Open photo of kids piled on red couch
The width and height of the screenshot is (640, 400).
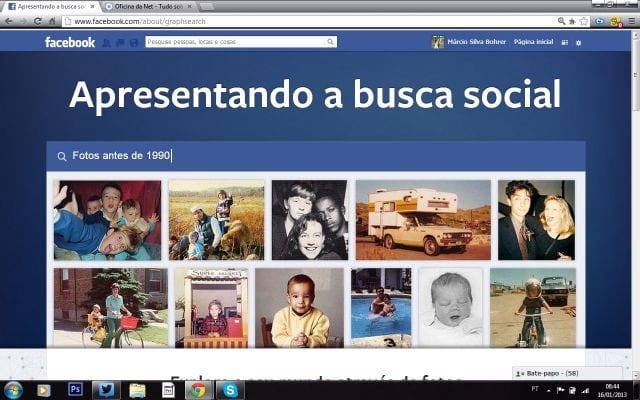[107, 220]
